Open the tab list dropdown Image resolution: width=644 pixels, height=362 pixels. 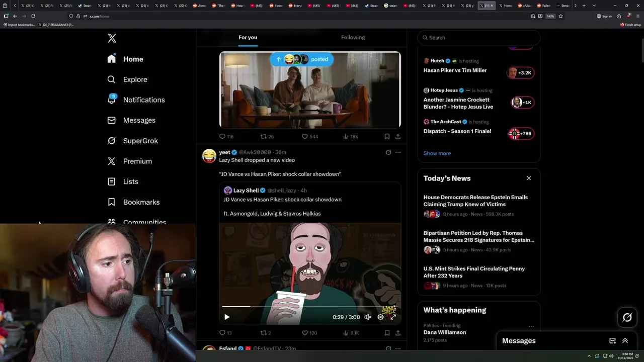[x=594, y=6]
